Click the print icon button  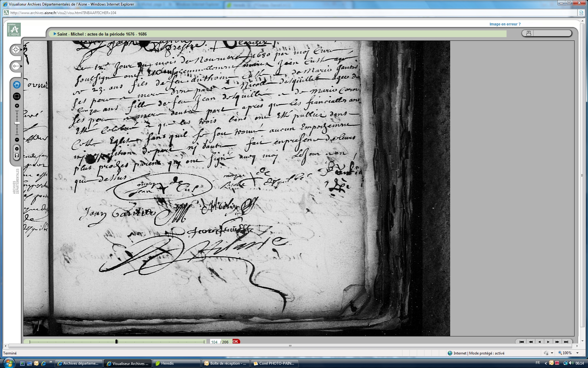(x=528, y=33)
